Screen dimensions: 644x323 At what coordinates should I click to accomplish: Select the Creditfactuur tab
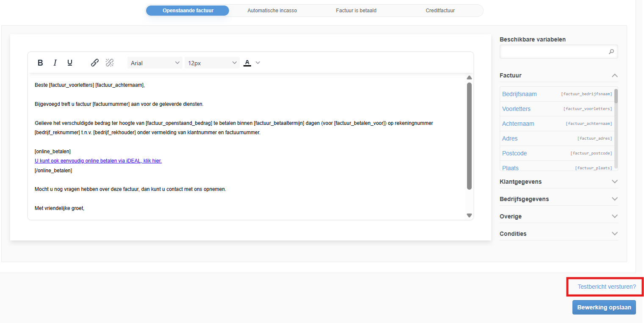(x=440, y=11)
